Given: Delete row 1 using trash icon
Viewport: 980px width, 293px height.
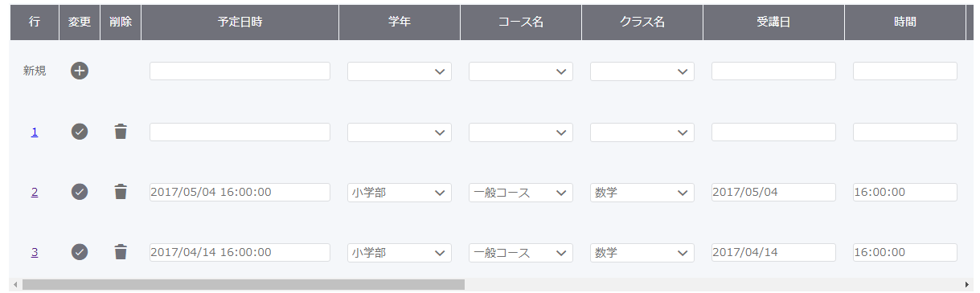Looking at the screenshot, I should [121, 132].
